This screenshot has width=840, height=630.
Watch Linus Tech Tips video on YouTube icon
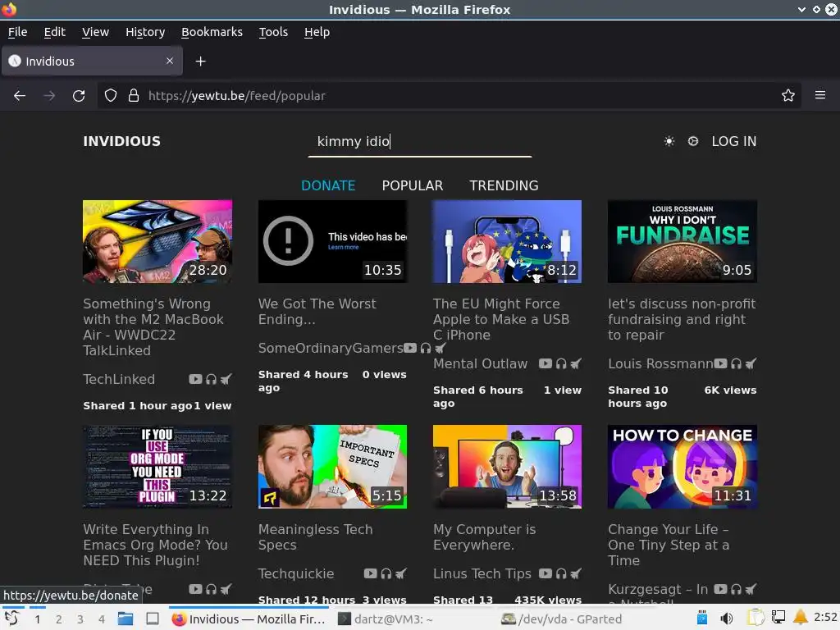coord(546,573)
